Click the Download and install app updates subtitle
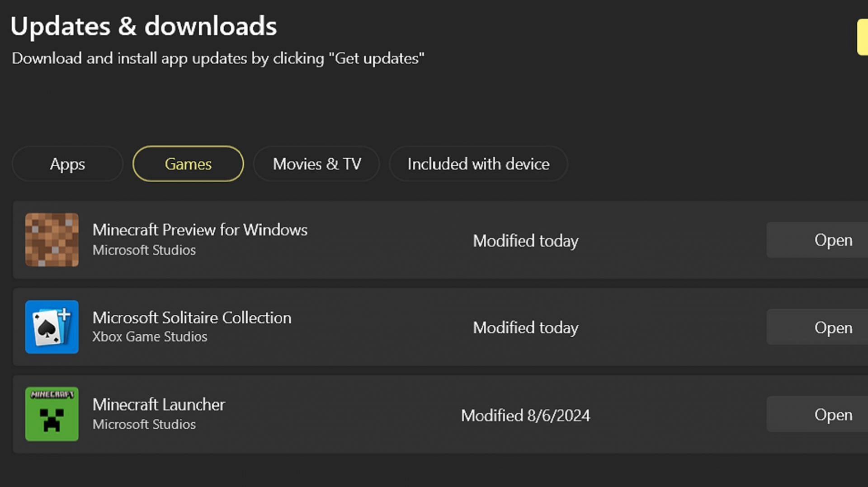The height and width of the screenshot is (487, 868). click(x=218, y=58)
